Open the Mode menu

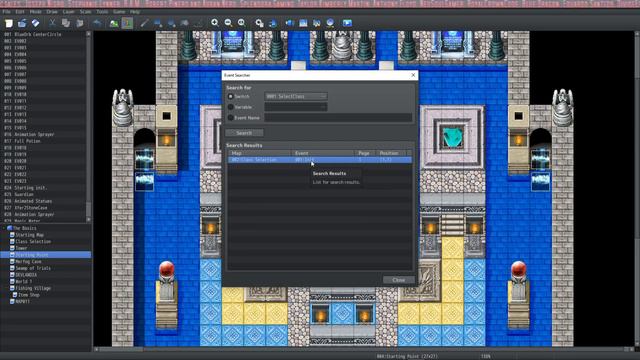[x=36, y=12]
